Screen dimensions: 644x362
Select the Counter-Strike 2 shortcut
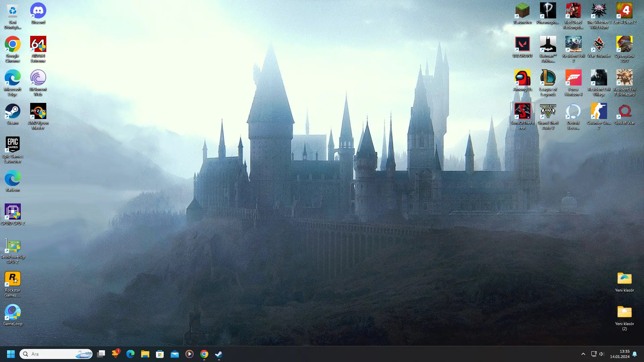(x=599, y=117)
